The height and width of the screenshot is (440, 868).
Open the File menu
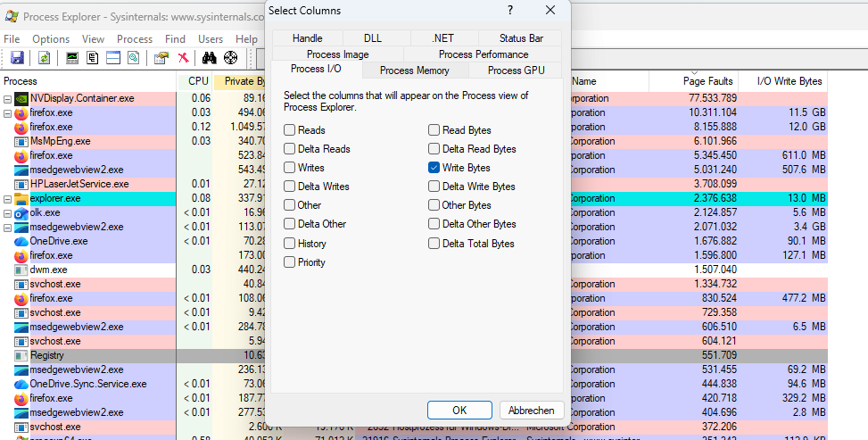12,38
